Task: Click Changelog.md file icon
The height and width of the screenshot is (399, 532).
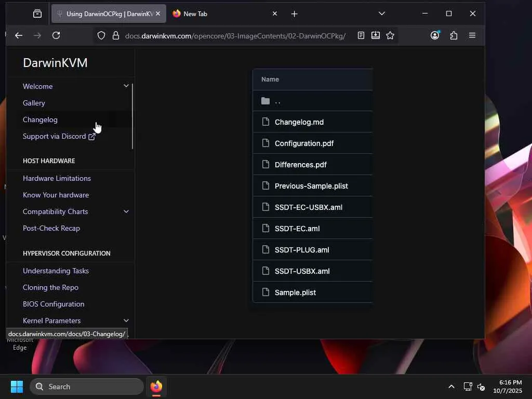Action: click(265, 122)
